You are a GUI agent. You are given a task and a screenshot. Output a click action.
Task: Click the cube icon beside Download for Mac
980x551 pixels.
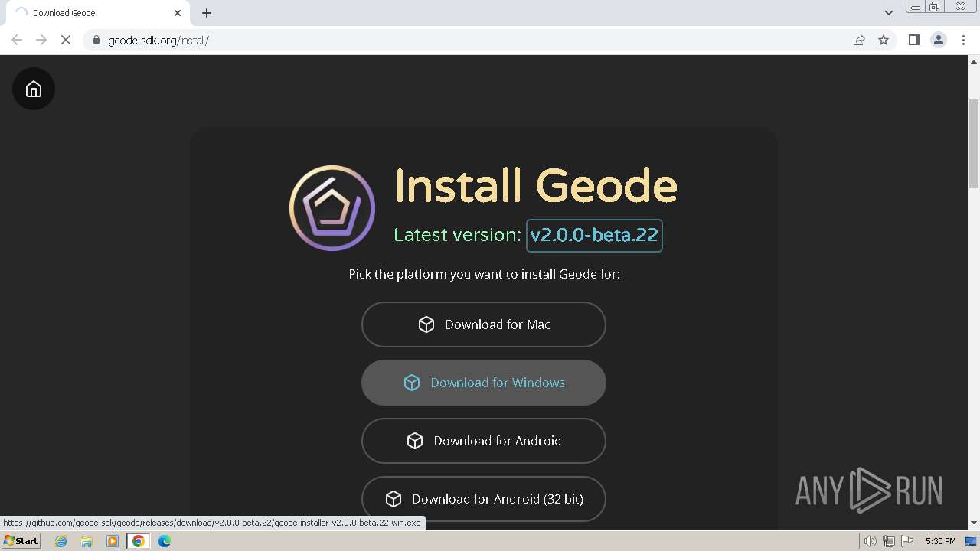coord(426,324)
